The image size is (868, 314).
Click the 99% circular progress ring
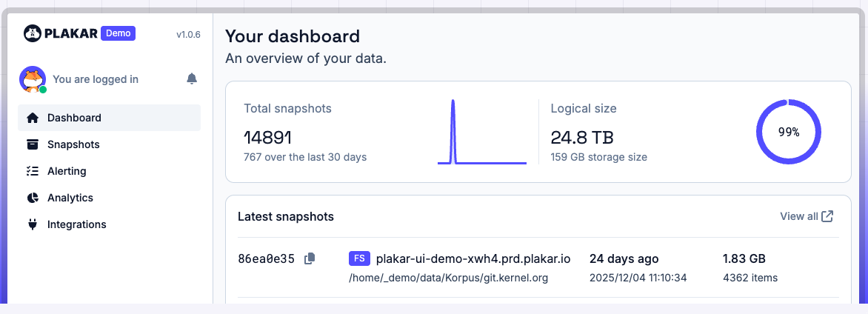(x=788, y=132)
